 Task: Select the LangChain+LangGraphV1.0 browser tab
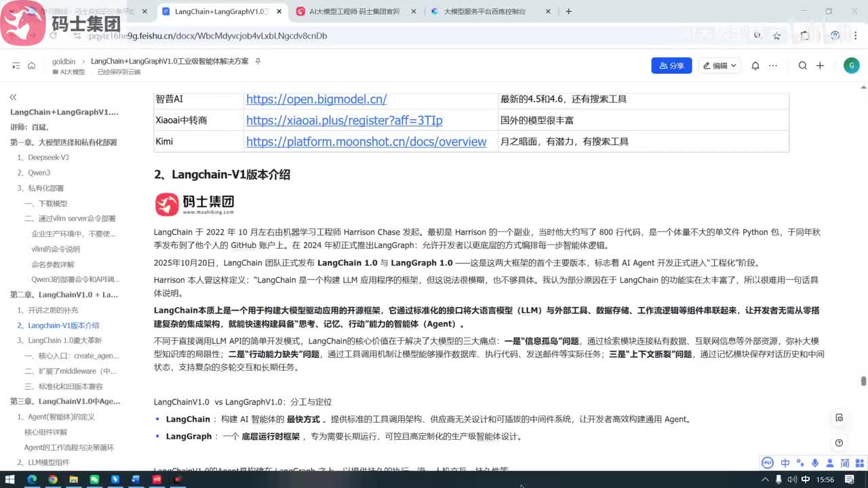coord(222,12)
